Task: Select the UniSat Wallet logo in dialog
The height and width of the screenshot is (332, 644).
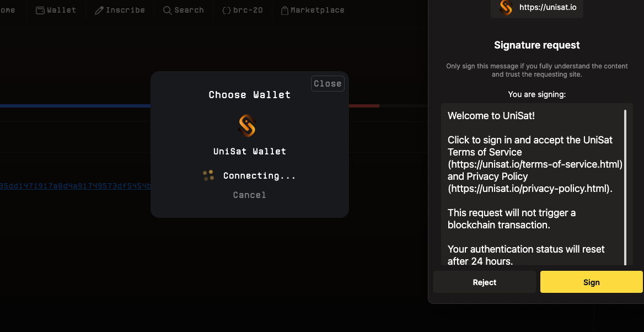Action: [247, 125]
